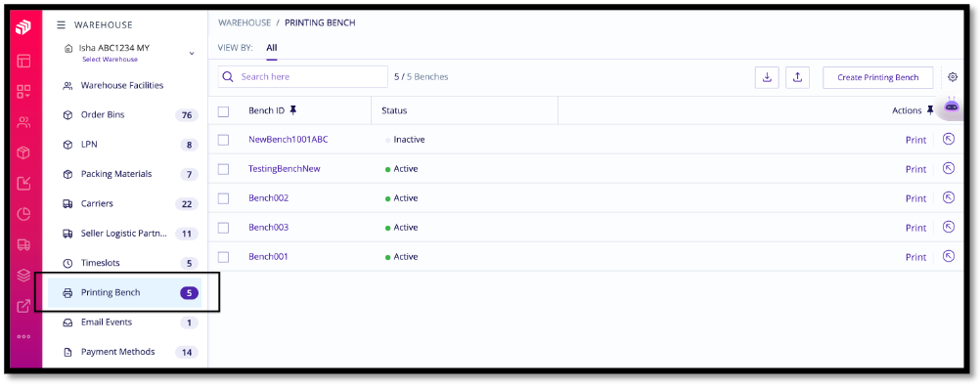Viewport: 980px width, 386px height.
Task: Open Seller Logistic Partners in sidebar
Action: (x=125, y=234)
